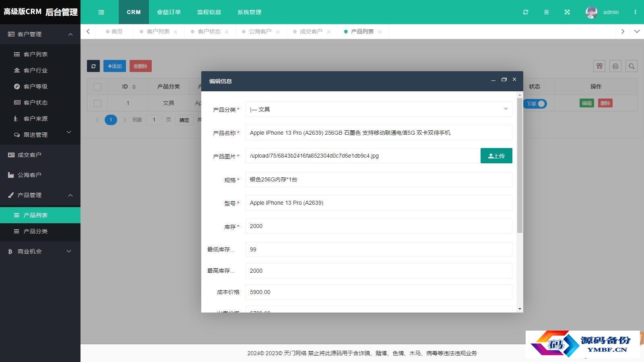Collapse the sidebar with the hamburger icon
The width and height of the screenshot is (644, 362).
click(101, 12)
